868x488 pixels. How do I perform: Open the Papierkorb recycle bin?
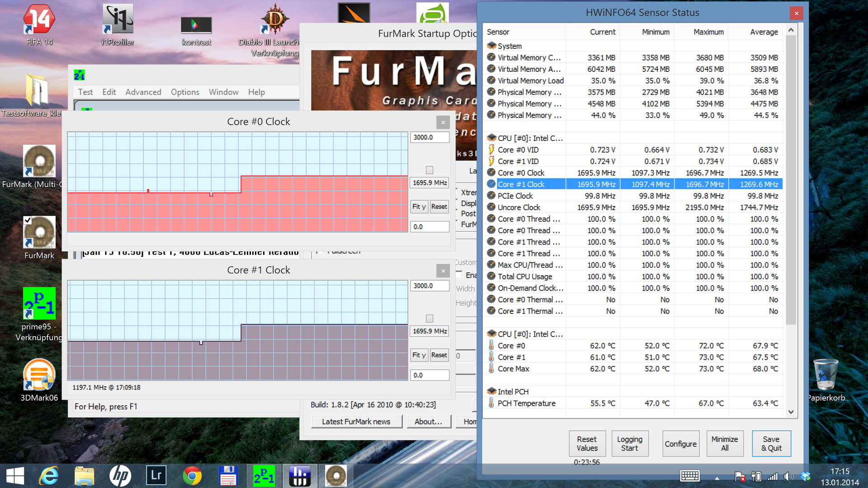826,375
